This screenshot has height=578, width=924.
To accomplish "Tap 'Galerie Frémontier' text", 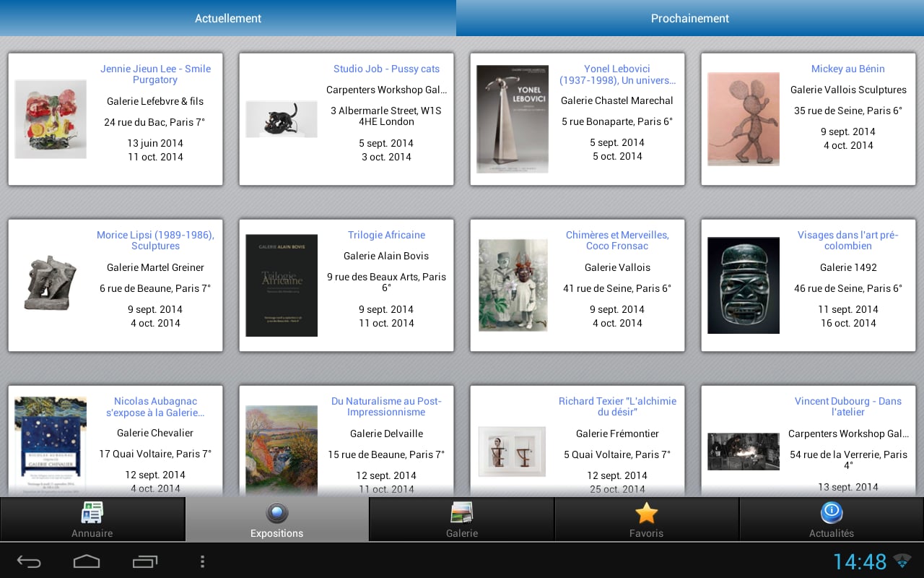I will [617, 433].
